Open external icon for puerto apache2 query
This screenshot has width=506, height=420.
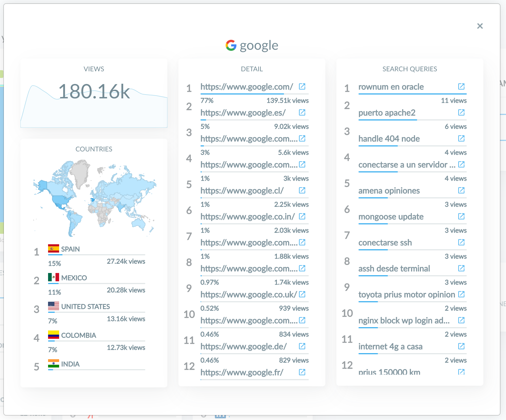461,112
